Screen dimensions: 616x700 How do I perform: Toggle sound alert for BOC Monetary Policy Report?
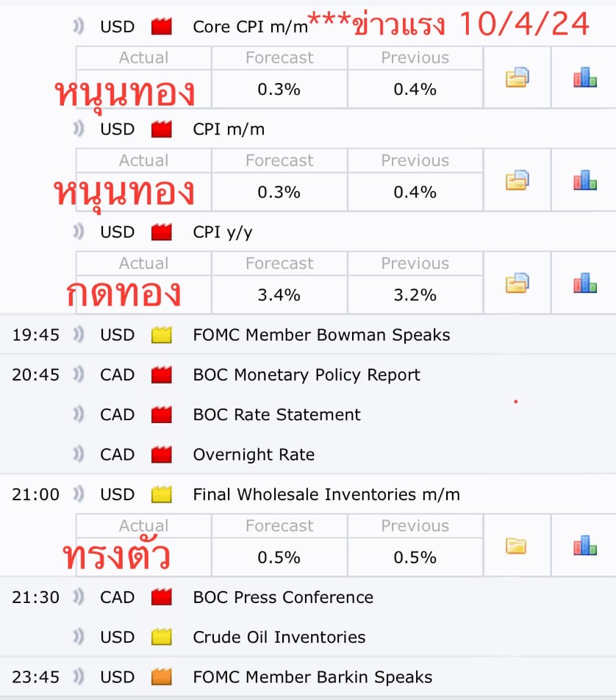pos(79,375)
